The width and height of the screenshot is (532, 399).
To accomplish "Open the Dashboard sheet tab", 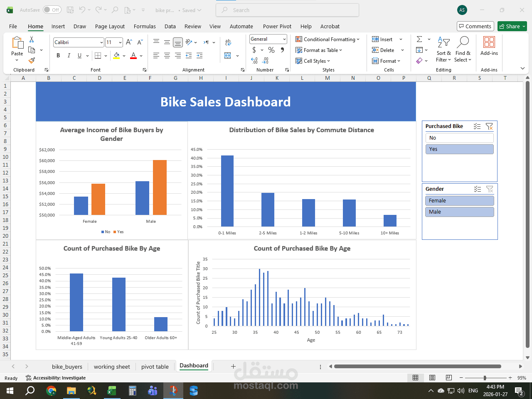I will 194,366.
